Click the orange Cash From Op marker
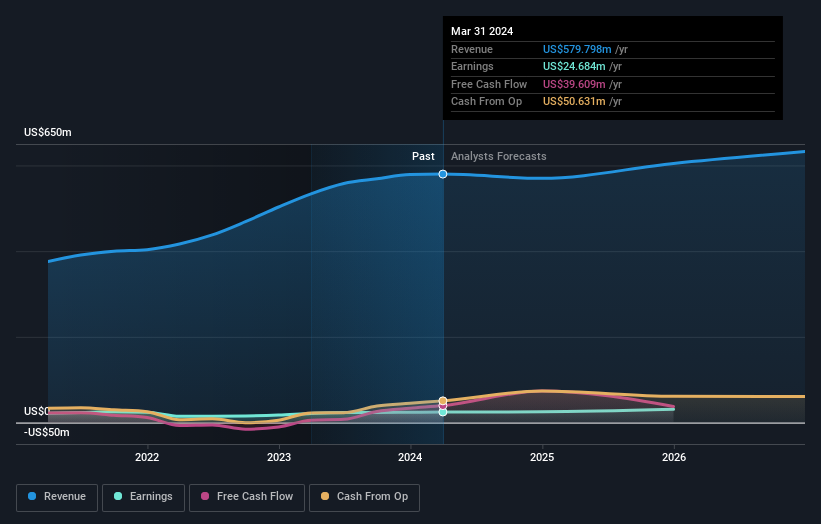This screenshot has width=821, height=524. 443,400
